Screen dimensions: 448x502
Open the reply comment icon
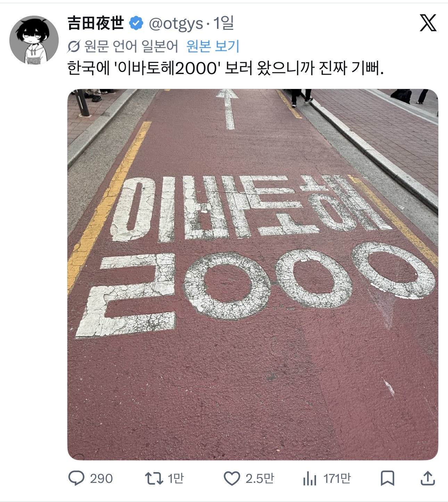76,478
